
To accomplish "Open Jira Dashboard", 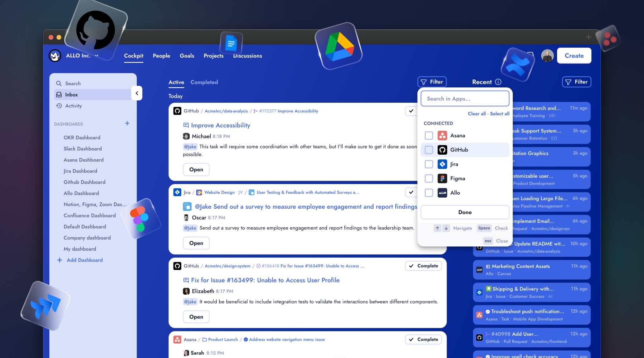I will (x=80, y=171).
